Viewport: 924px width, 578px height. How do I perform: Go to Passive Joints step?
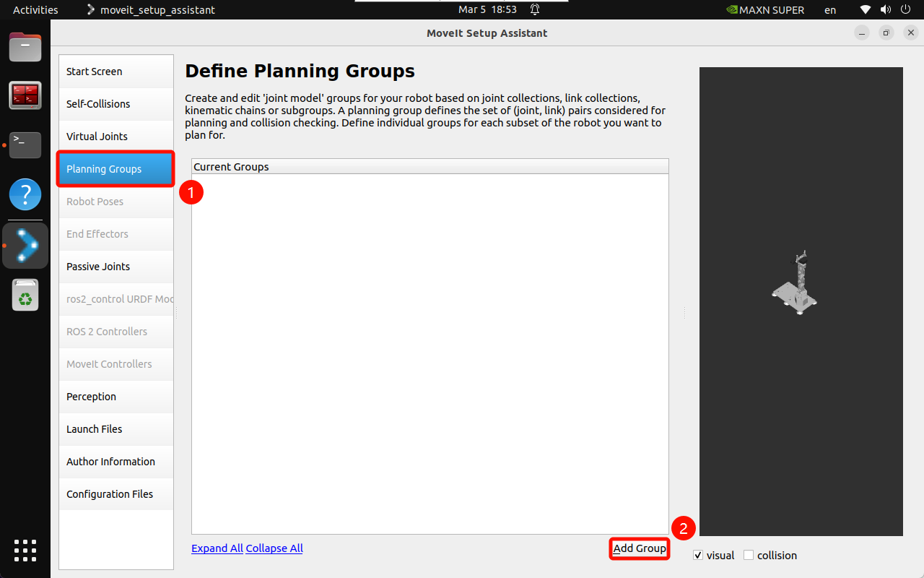click(x=116, y=267)
